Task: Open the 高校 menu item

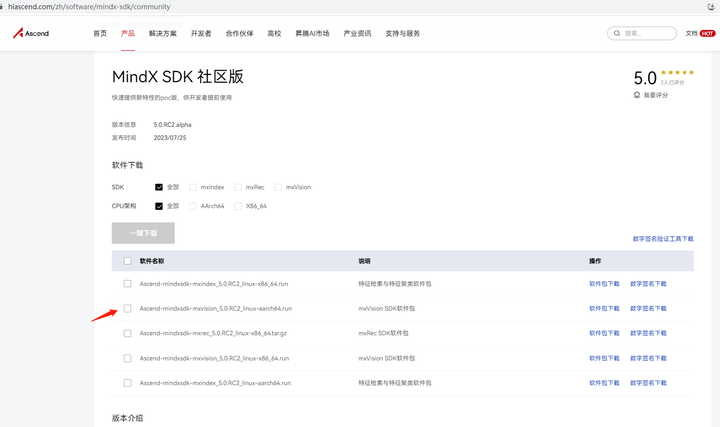Action: pos(274,33)
